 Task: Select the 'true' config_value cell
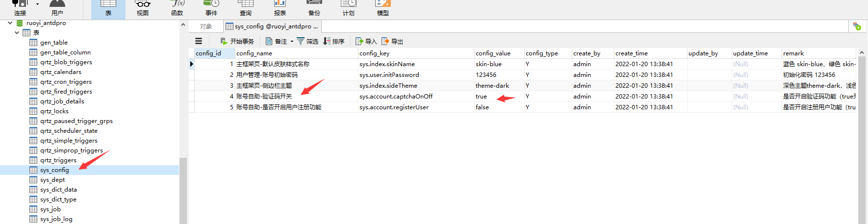(499, 97)
